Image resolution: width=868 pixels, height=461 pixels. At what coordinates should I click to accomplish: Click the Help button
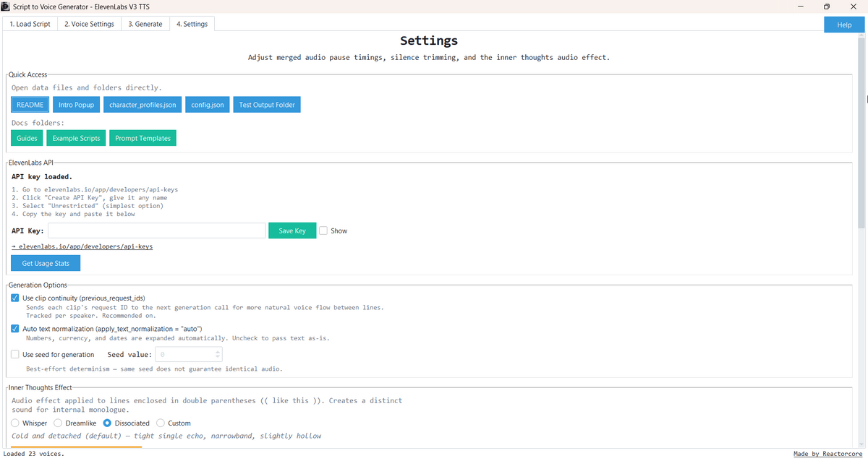click(x=844, y=25)
